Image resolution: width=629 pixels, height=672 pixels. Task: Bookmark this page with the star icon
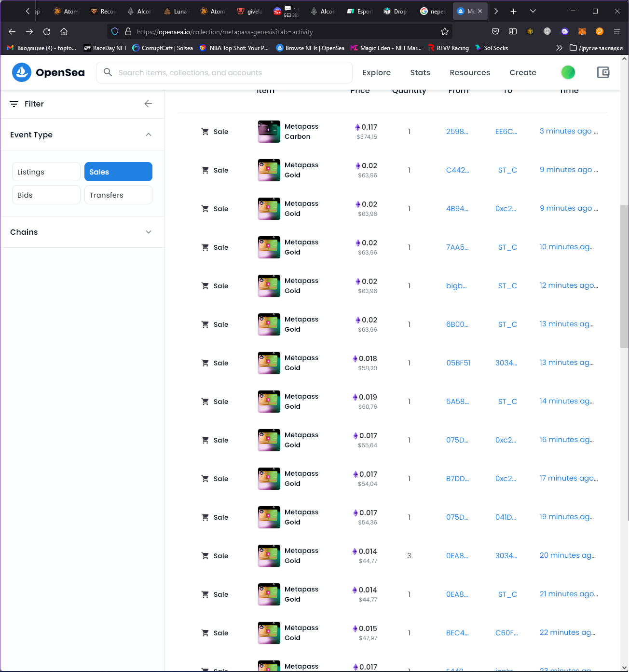point(445,32)
